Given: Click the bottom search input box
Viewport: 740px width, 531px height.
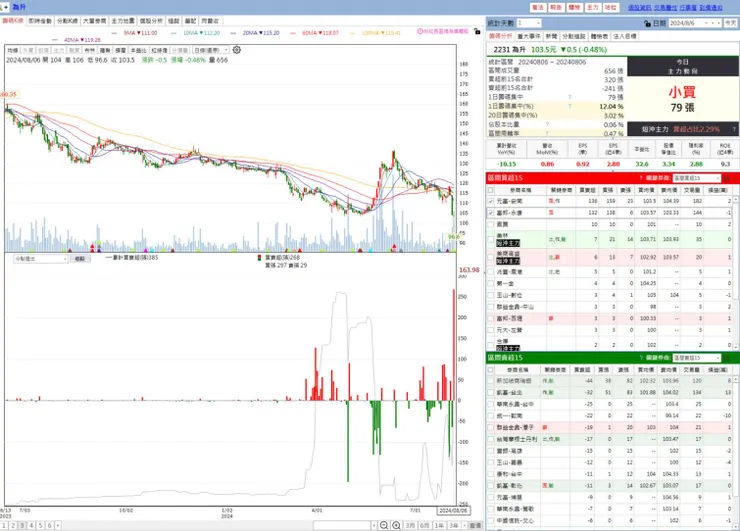Looking at the screenshot, I should pyautogui.click(x=342, y=525).
